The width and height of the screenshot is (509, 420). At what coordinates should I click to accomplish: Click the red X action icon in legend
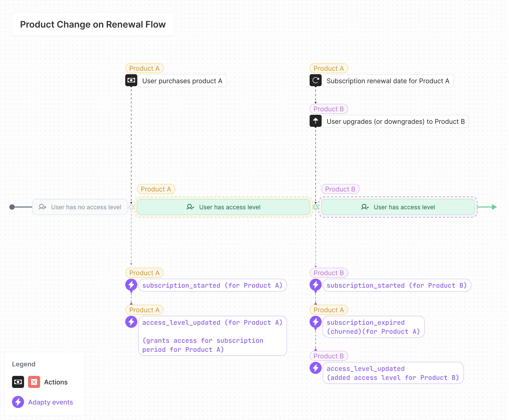click(x=34, y=382)
